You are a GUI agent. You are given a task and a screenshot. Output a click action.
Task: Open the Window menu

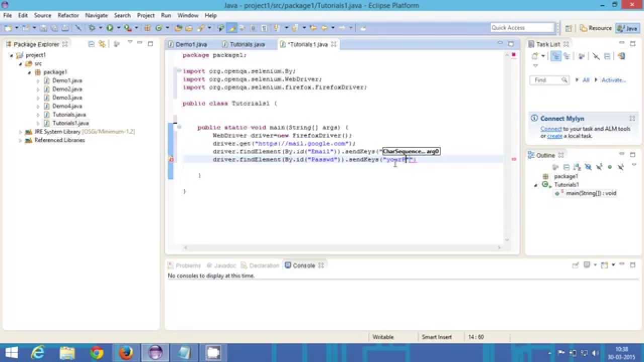click(188, 16)
